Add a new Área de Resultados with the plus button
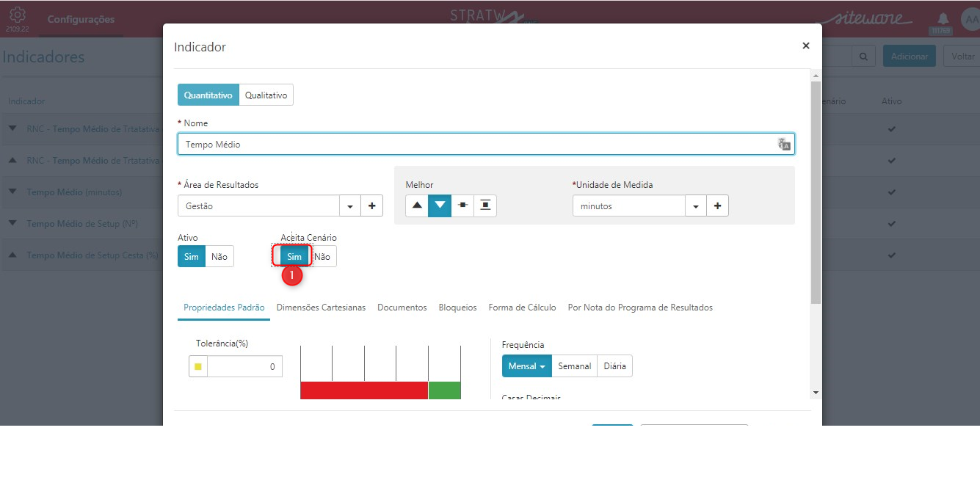The height and width of the screenshot is (480, 980). [x=372, y=206]
